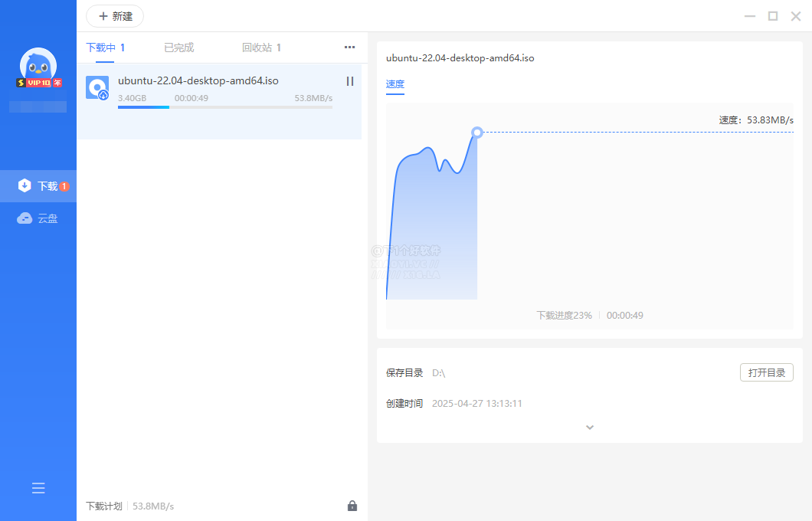Click the 新建 new download button
This screenshot has height=521, width=812.
[114, 16]
